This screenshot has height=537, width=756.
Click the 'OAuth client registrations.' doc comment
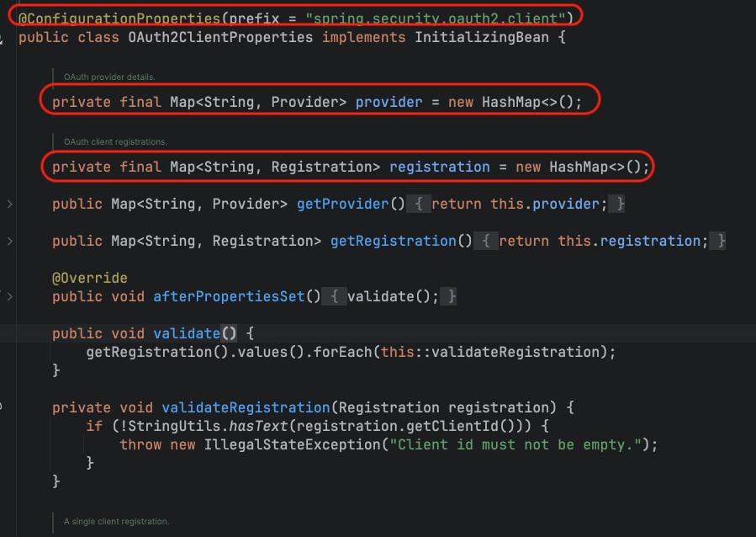(x=115, y=142)
